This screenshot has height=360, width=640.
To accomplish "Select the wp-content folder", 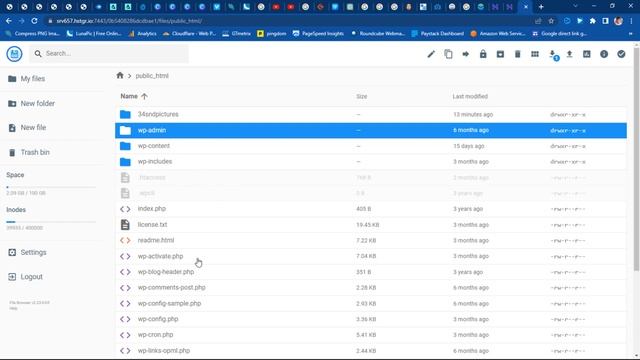I will click(x=371, y=146).
